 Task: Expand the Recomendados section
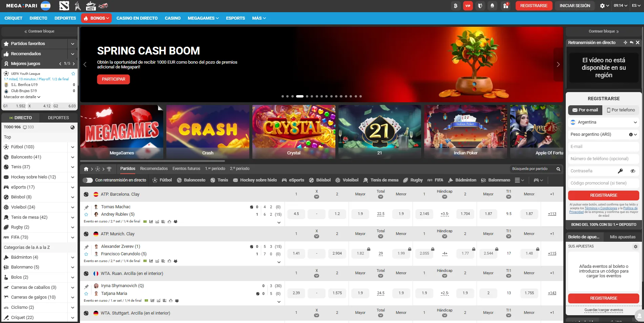click(x=72, y=54)
